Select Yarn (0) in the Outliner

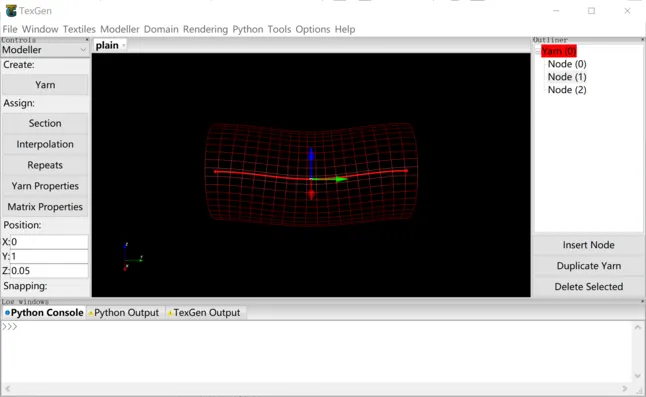coord(559,51)
